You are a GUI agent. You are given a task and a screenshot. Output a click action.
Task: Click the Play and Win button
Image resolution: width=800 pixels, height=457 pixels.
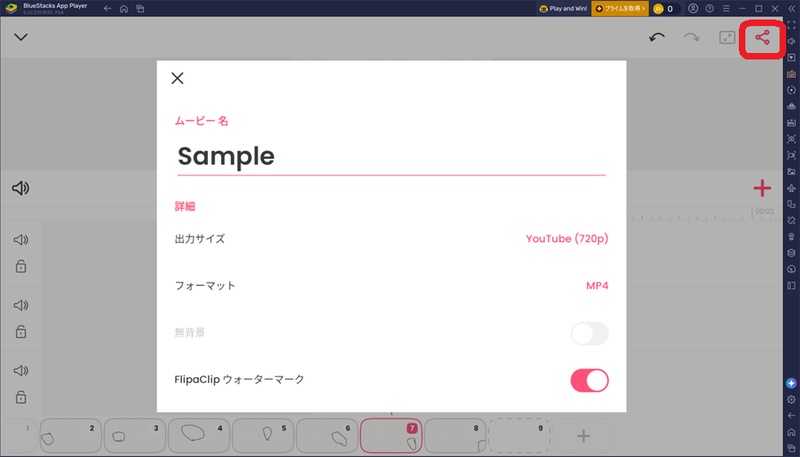564,9
